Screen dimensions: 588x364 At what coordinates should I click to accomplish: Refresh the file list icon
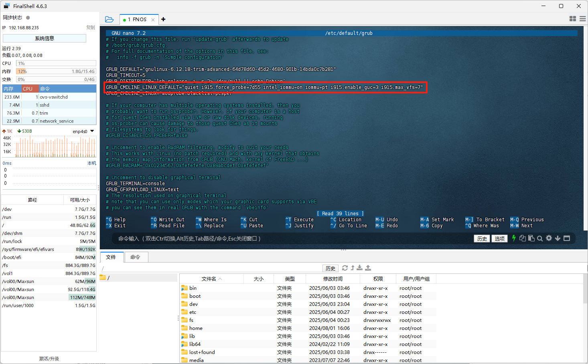345,268
